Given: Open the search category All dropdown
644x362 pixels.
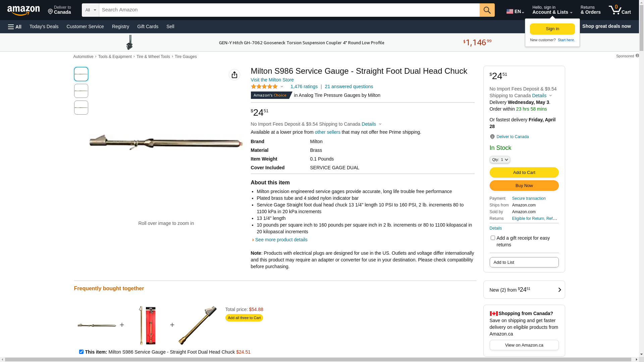Looking at the screenshot, I should click(90, 10).
